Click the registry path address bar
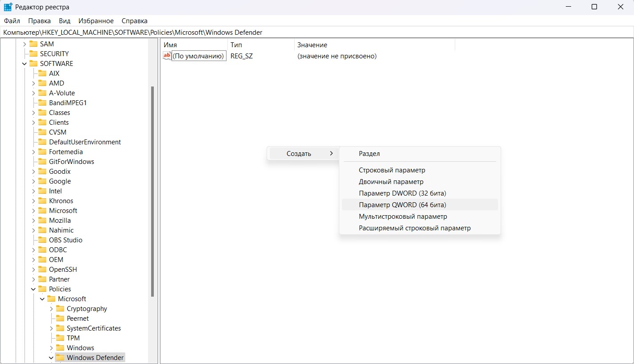This screenshot has width=634, height=364. (x=317, y=32)
